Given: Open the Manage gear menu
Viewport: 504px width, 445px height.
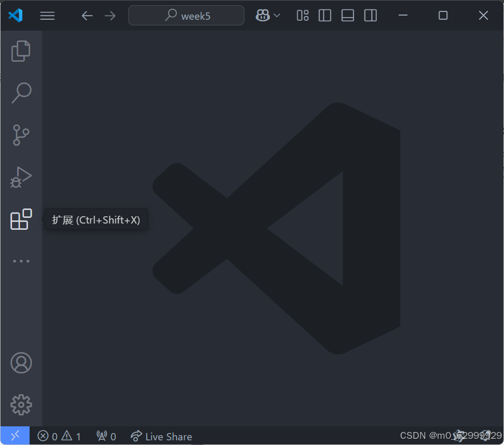Looking at the screenshot, I should [x=21, y=405].
